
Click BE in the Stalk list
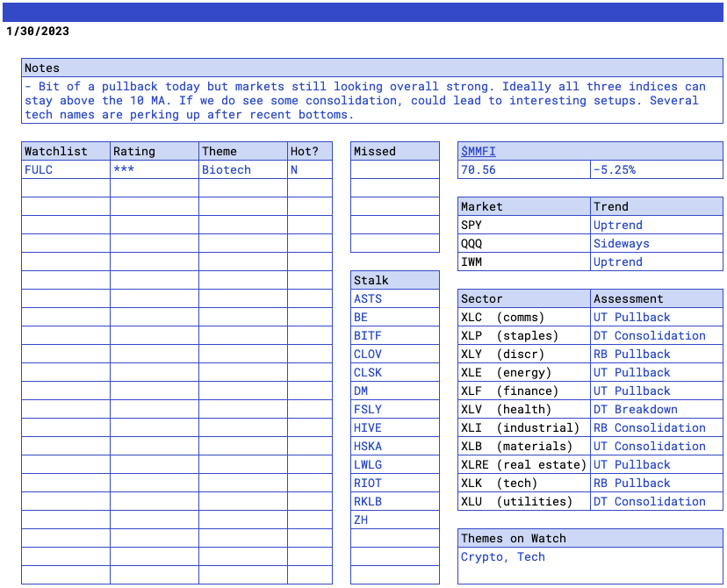click(395, 317)
